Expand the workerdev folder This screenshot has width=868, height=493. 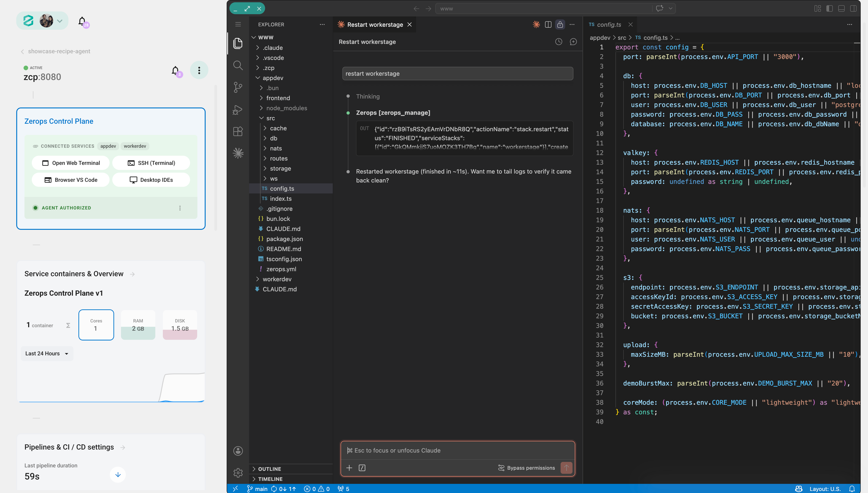(291, 279)
